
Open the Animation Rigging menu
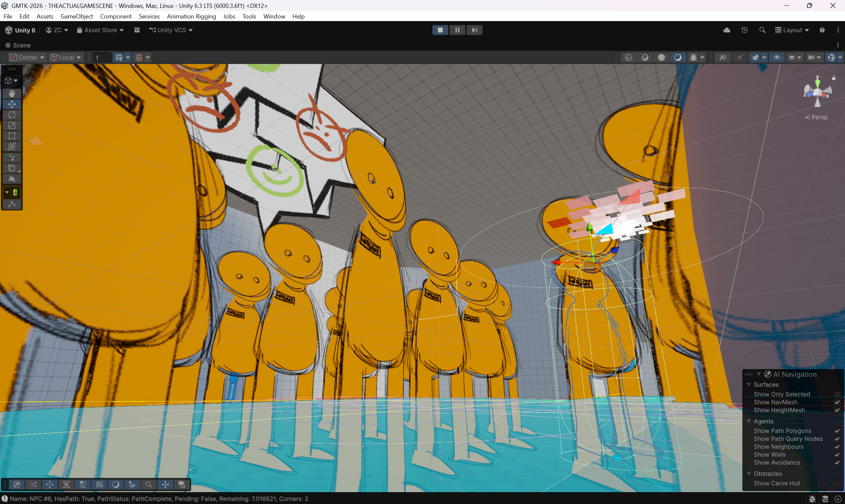coord(191,16)
